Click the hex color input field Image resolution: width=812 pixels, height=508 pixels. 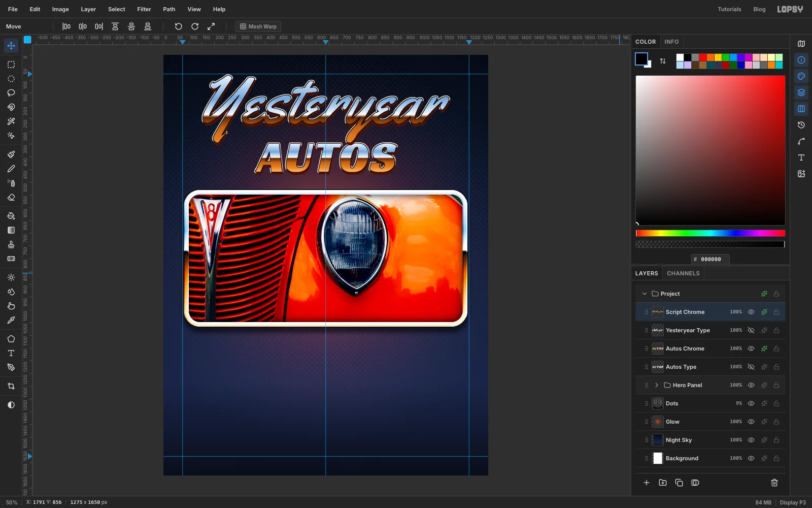[710, 259]
